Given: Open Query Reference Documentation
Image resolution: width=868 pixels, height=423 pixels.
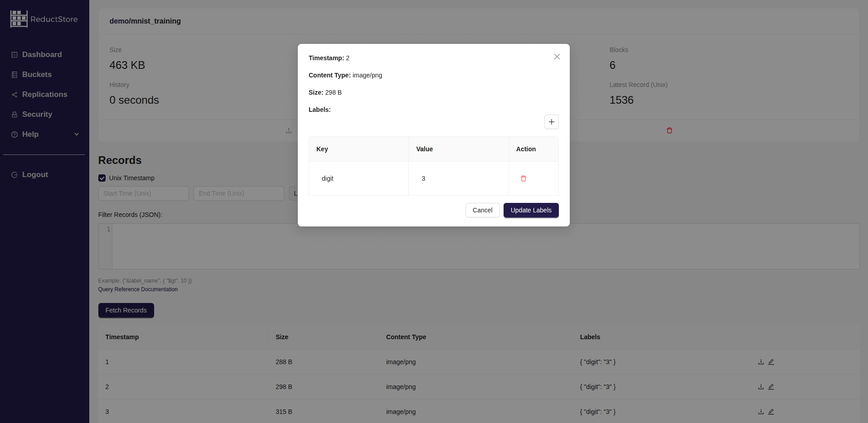Looking at the screenshot, I should [138, 289].
